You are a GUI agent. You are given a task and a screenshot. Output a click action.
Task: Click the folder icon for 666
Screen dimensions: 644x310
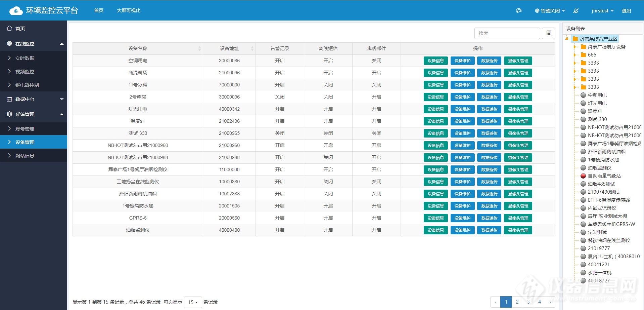(583, 55)
